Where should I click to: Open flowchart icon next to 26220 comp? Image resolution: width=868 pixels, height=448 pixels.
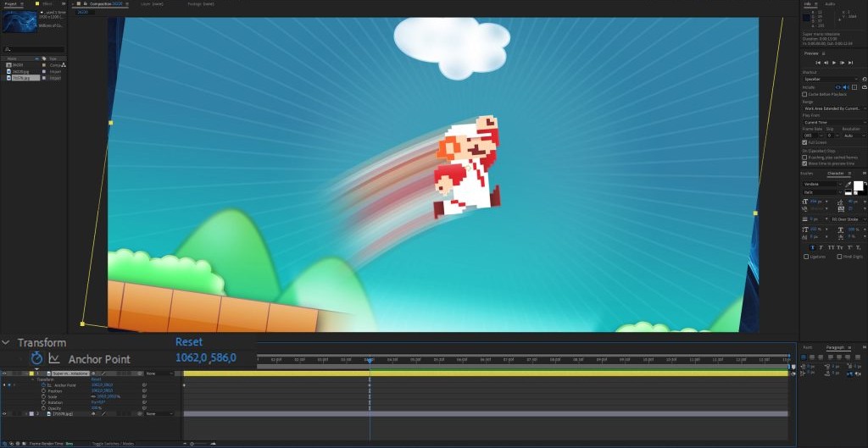(63, 65)
